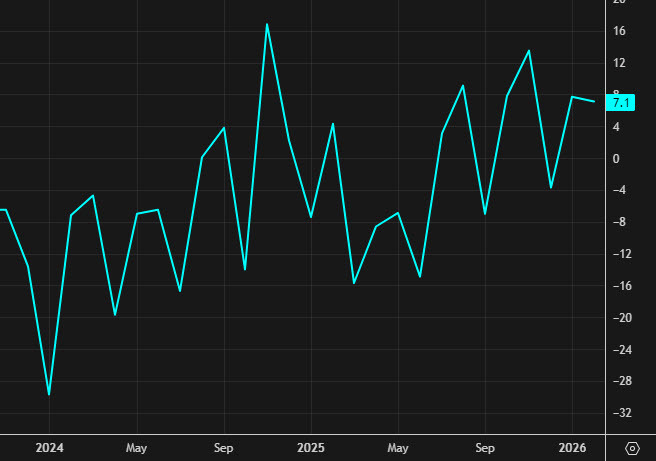Screen dimensions: 656x461
Task: Select the 2026 time axis label
Action: point(572,447)
